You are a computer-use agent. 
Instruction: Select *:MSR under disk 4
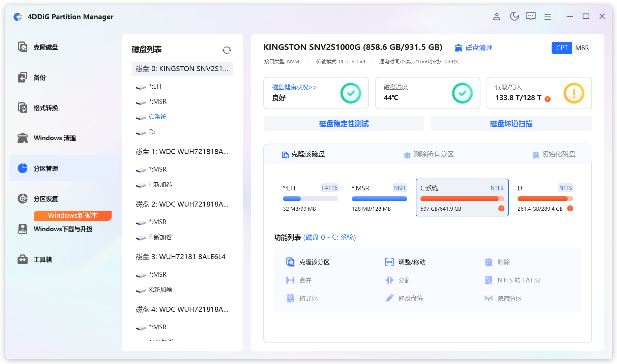click(x=151, y=327)
